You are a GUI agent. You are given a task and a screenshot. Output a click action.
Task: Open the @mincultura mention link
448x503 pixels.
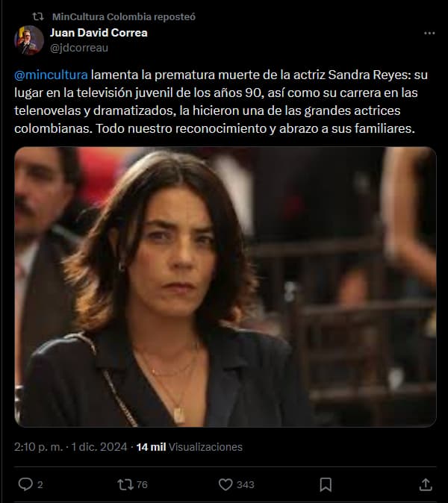[51, 75]
